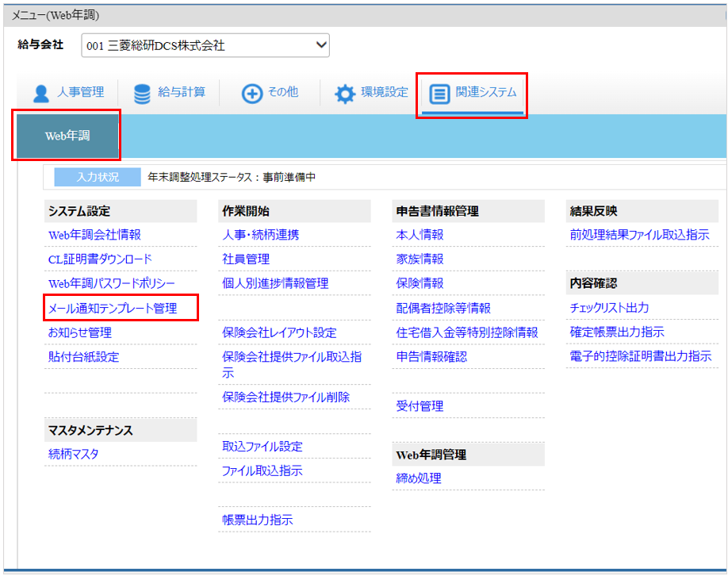Open 人事・続柄連携 link

point(260,235)
